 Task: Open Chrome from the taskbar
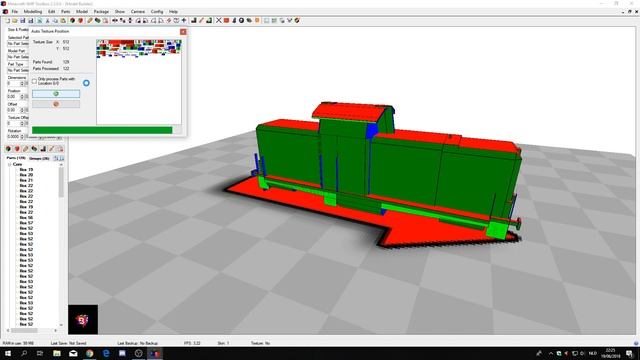89,353
